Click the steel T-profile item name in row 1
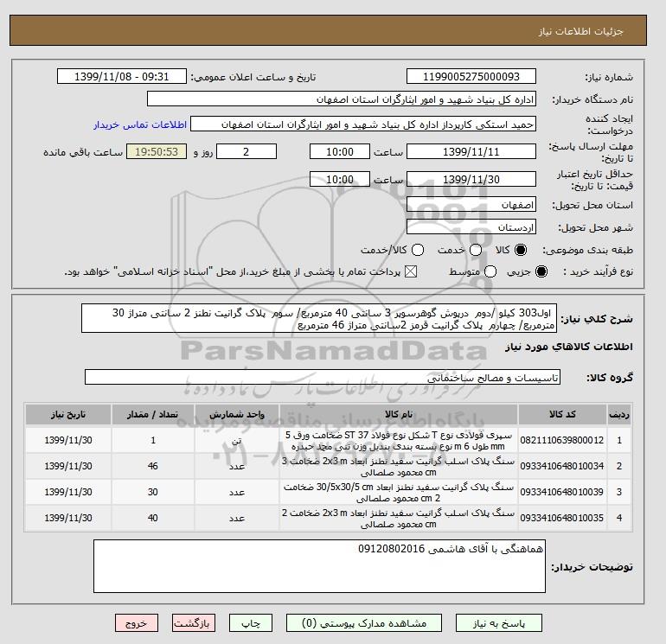Viewport: 666px width, 644px height. 399,441
